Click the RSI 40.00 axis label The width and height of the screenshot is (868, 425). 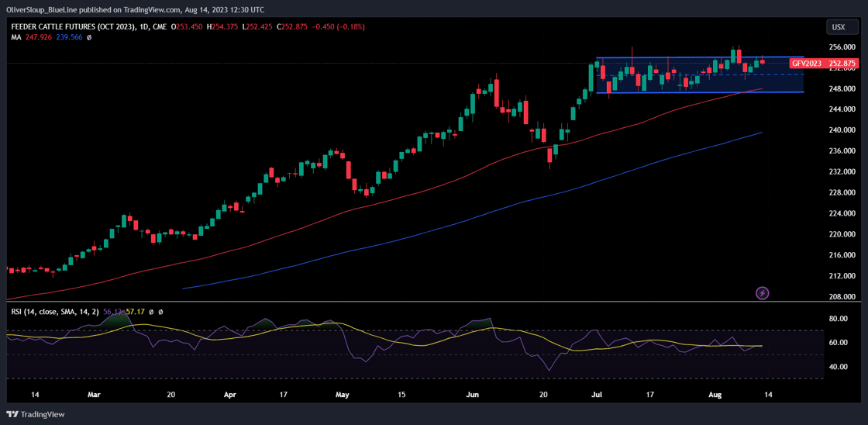(x=837, y=366)
